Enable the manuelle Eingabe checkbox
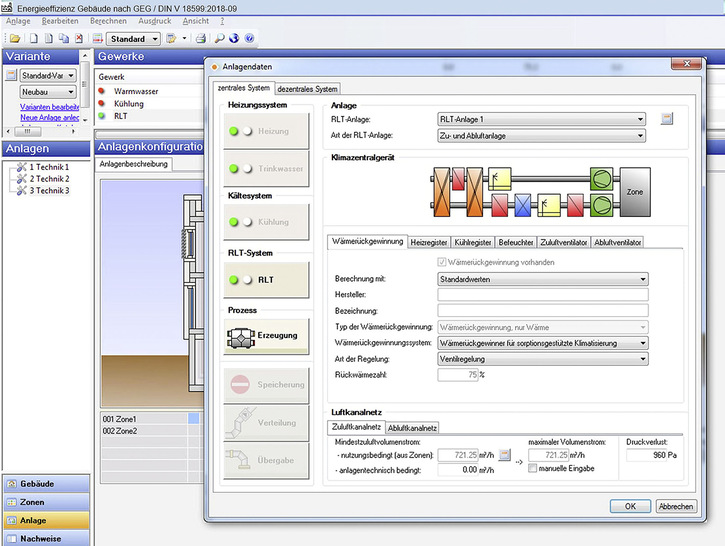Screen dimensions: 725x546 coord(532,469)
